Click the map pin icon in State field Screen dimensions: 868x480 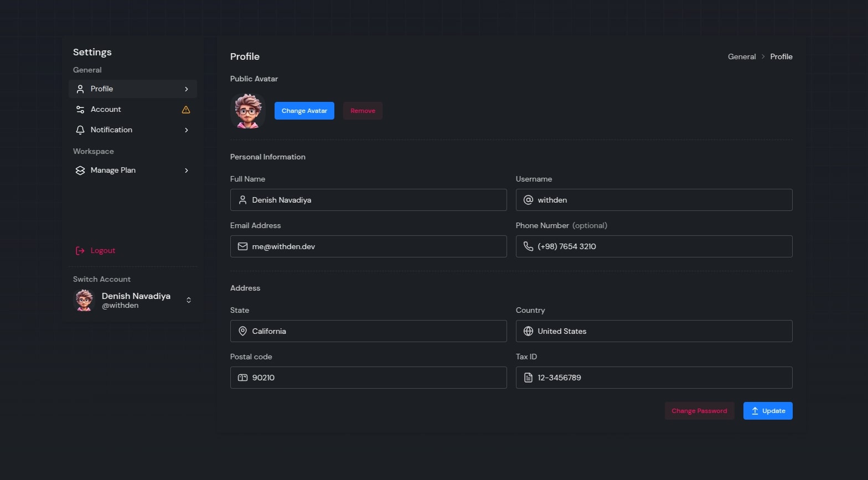(x=242, y=331)
